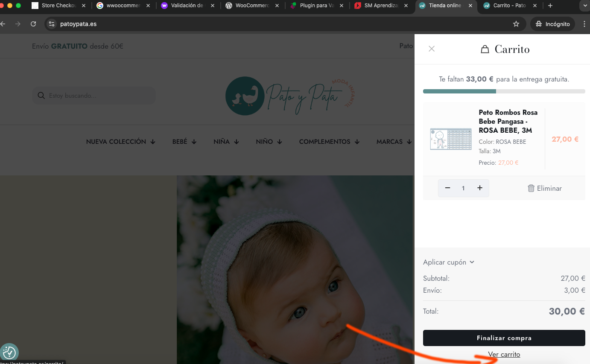Reload the page using browser refresh icon
Viewport: 590px width, 364px height.
point(33,24)
